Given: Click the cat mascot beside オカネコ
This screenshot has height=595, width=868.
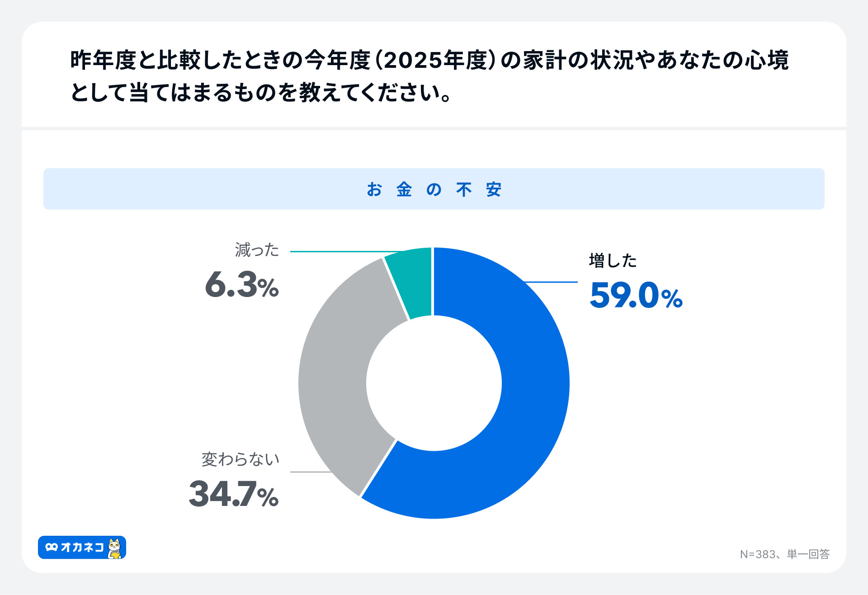Looking at the screenshot, I should click(x=115, y=548).
